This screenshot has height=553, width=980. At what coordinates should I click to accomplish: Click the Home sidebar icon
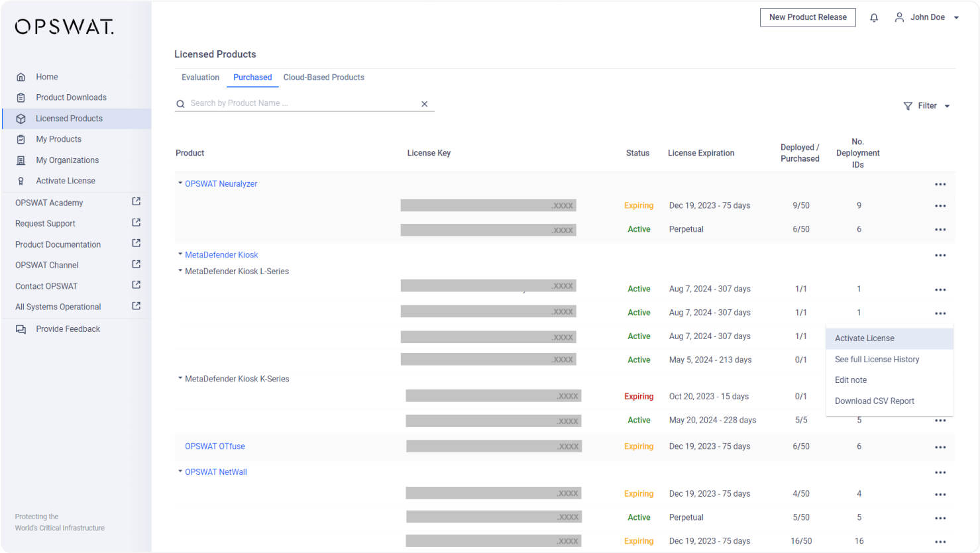[21, 77]
